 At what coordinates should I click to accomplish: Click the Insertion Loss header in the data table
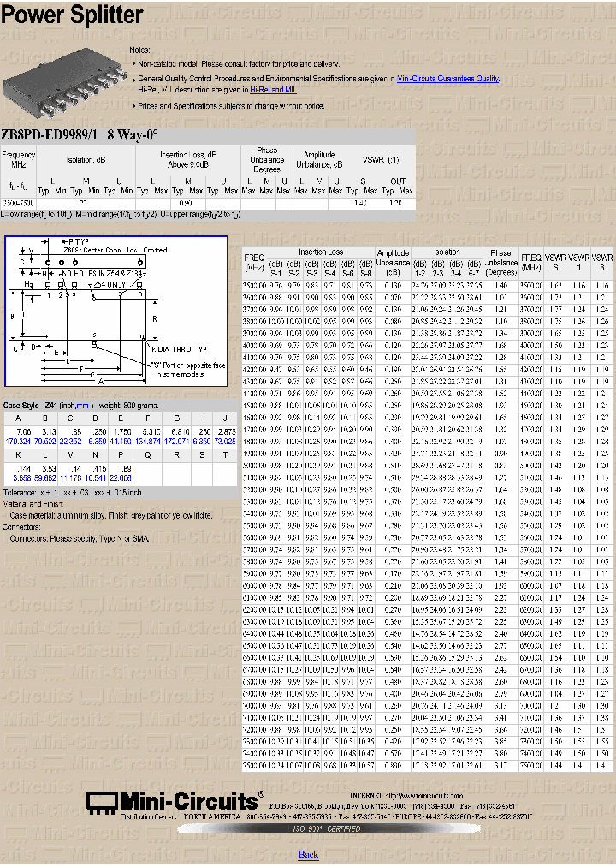click(x=321, y=252)
